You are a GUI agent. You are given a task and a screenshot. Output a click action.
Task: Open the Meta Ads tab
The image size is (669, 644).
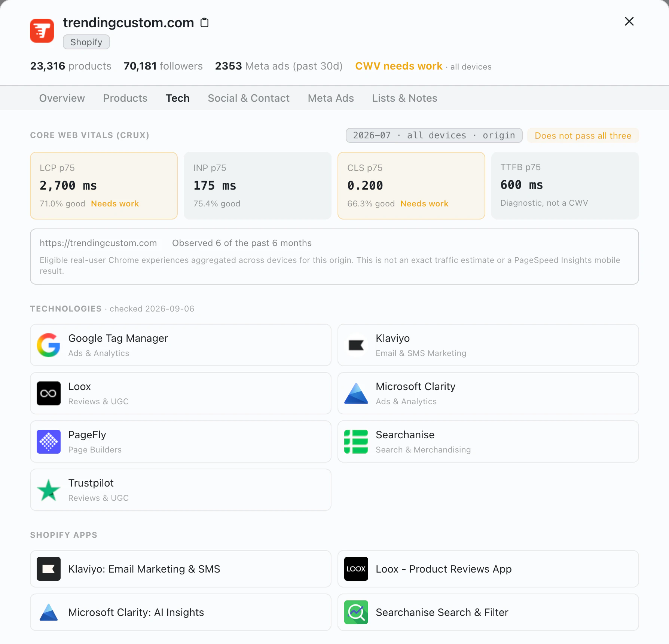click(331, 98)
